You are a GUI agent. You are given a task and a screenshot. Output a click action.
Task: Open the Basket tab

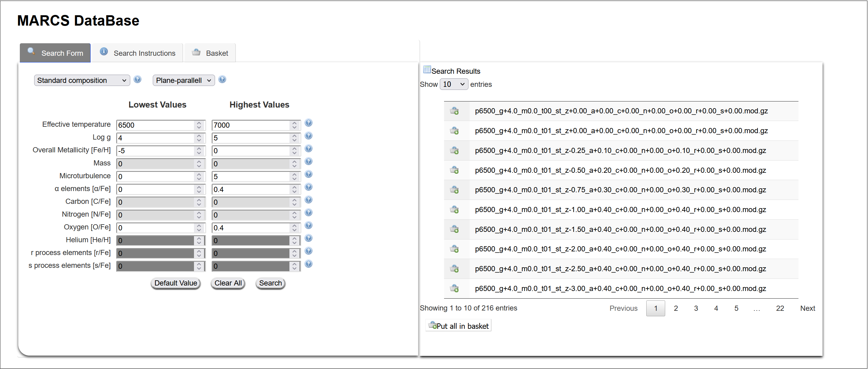210,53
